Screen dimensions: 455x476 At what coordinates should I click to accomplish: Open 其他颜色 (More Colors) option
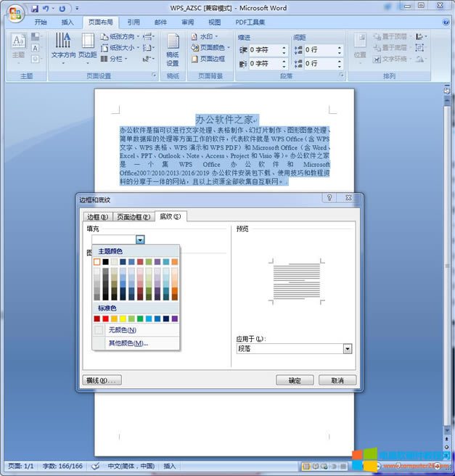136,343
